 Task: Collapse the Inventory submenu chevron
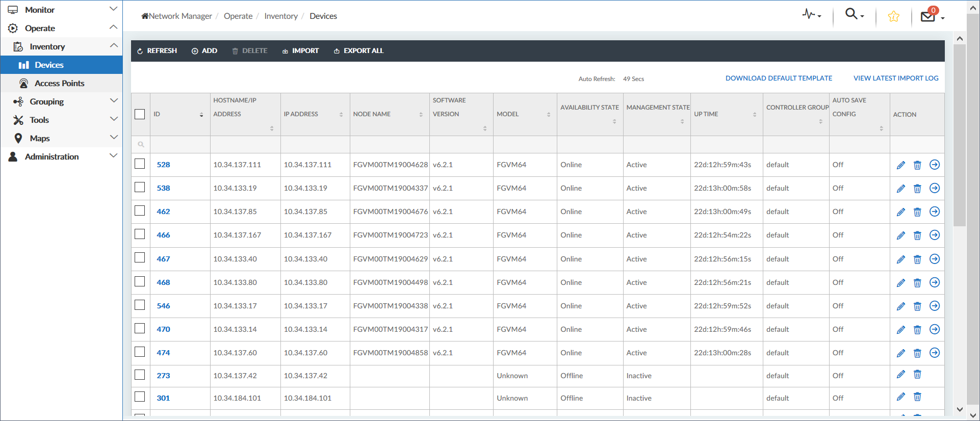[114, 45]
